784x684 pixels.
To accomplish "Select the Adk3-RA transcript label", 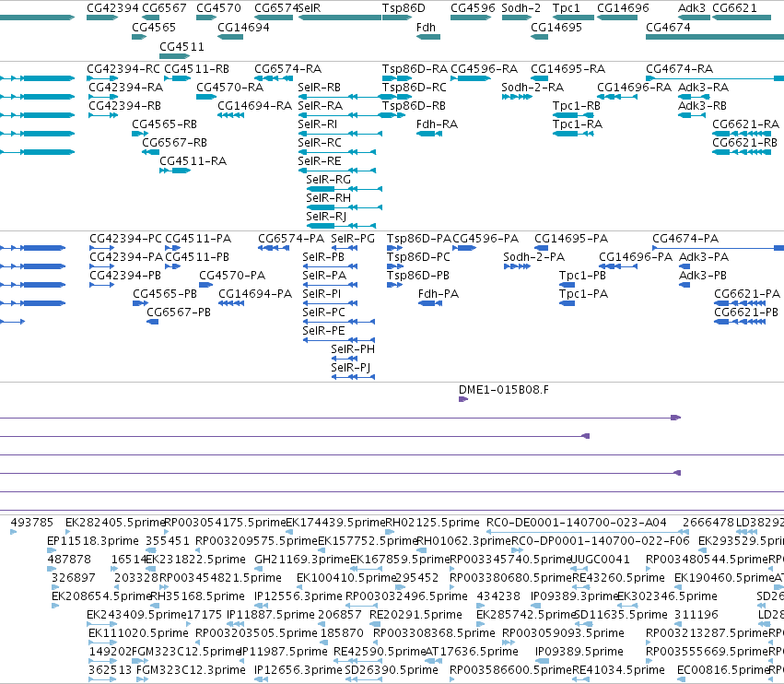I will pos(704,87).
